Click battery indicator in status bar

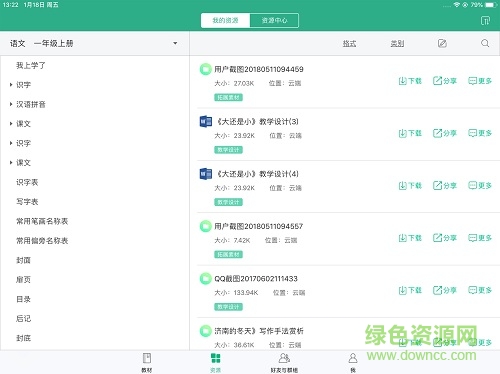(x=491, y=5)
